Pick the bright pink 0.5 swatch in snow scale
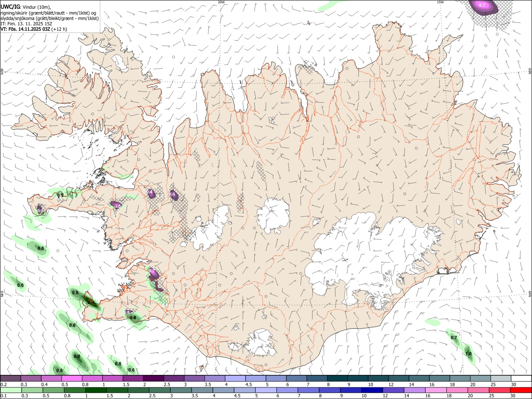 (x=71, y=379)
